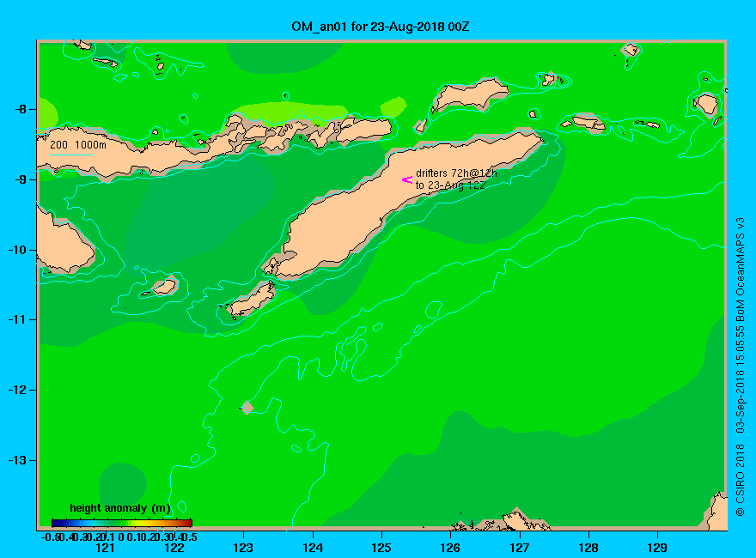This screenshot has height=558, width=756.
Task: Click the longitude label 125
Action: click(381, 548)
